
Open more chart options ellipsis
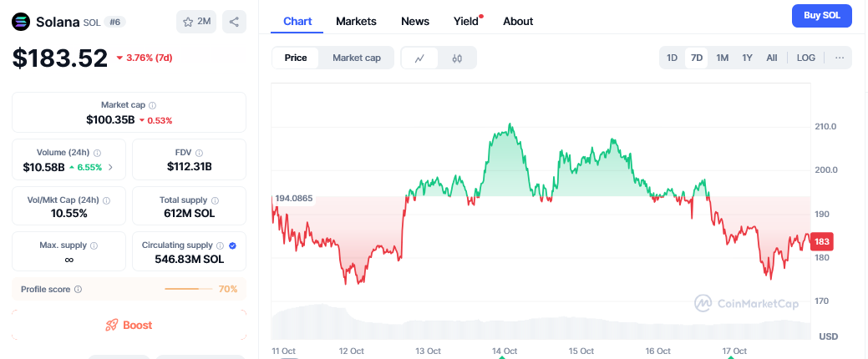(x=840, y=58)
